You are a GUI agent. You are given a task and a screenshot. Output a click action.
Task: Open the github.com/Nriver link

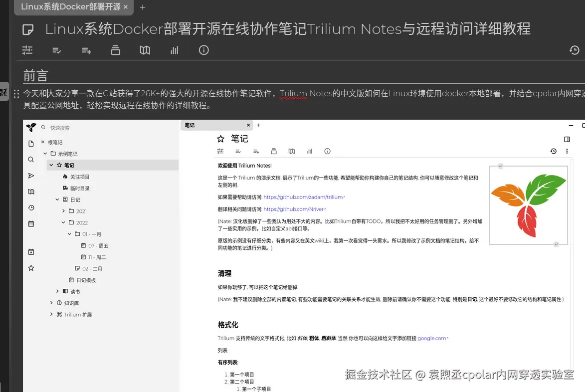[294, 209]
